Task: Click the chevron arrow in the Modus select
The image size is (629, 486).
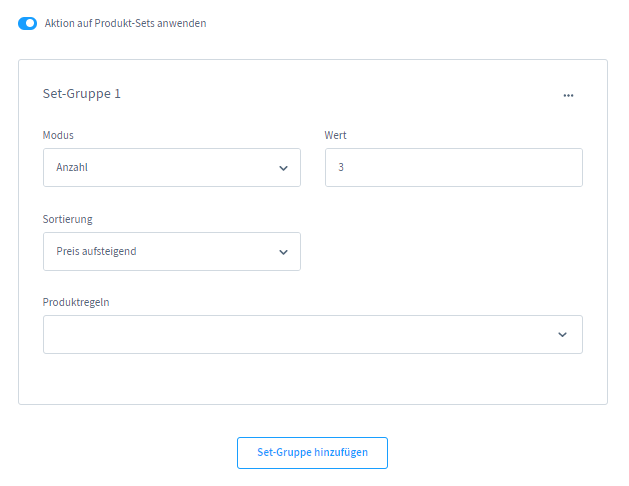Action: click(x=283, y=168)
